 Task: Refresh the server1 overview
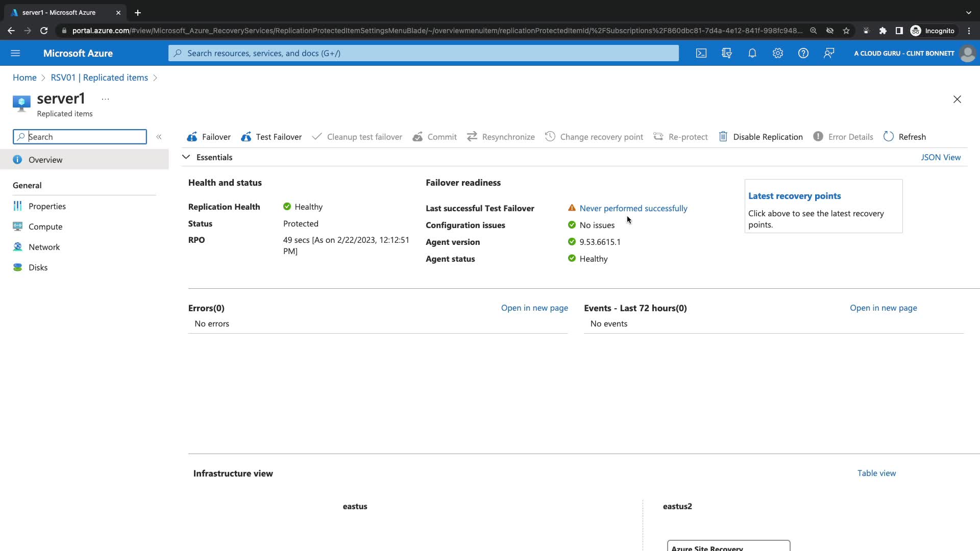coord(904,137)
